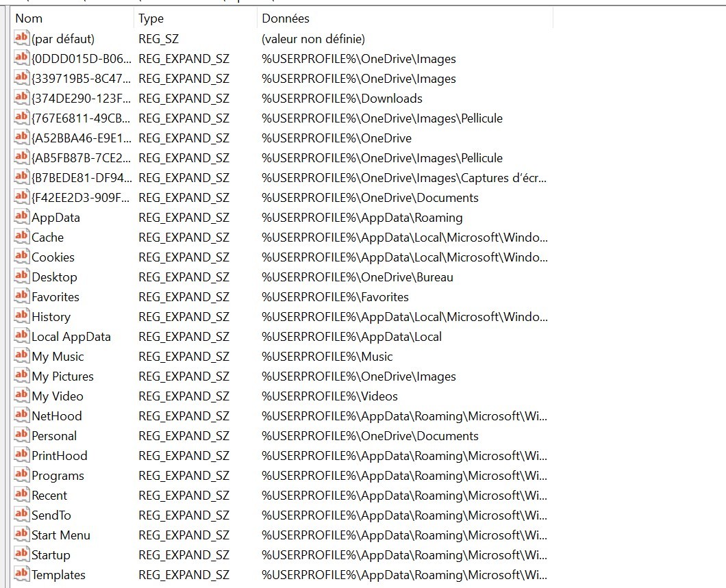Click the NetHood value icon
The width and height of the screenshot is (726, 588).
point(22,416)
